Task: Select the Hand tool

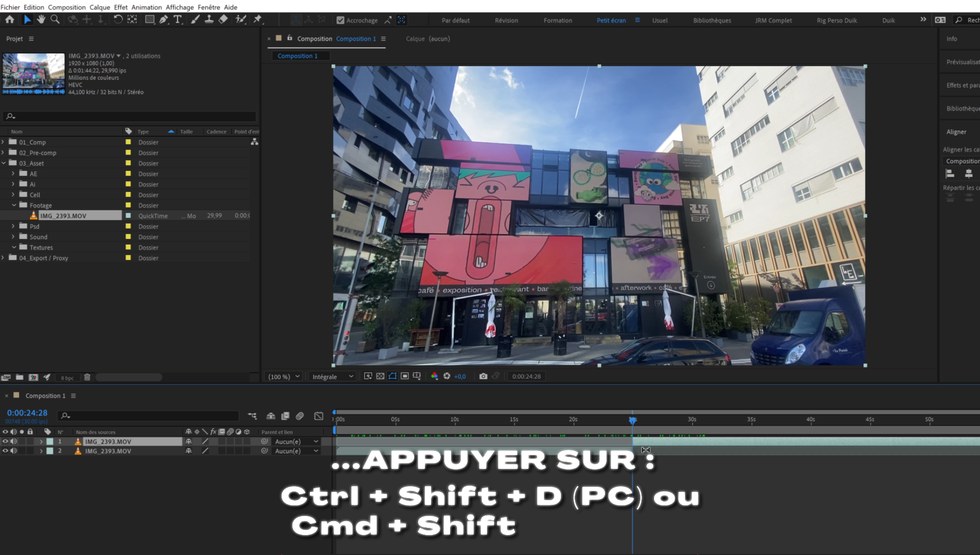Action: tap(41, 19)
